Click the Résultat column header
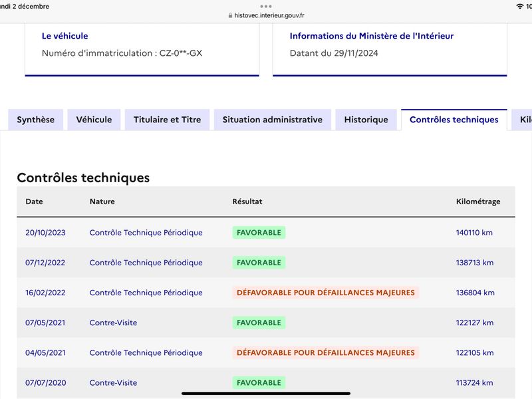This screenshot has height=399, width=532. coord(247,201)
